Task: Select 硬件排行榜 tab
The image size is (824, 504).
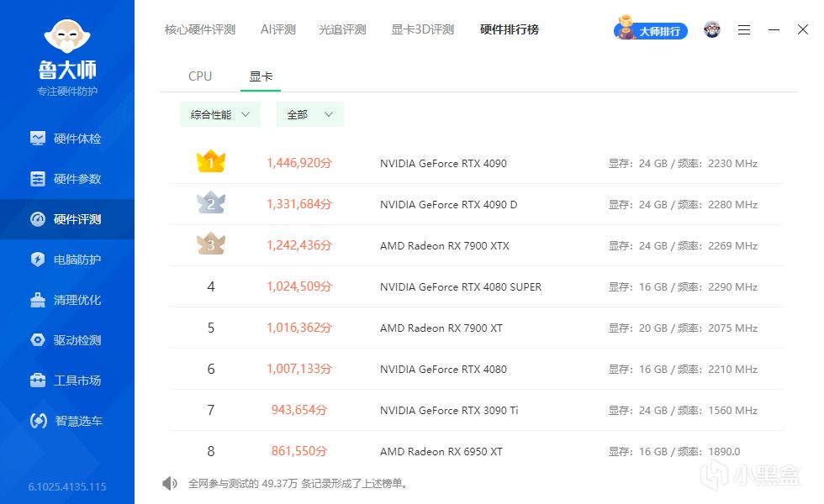Action: pos(510,29)
